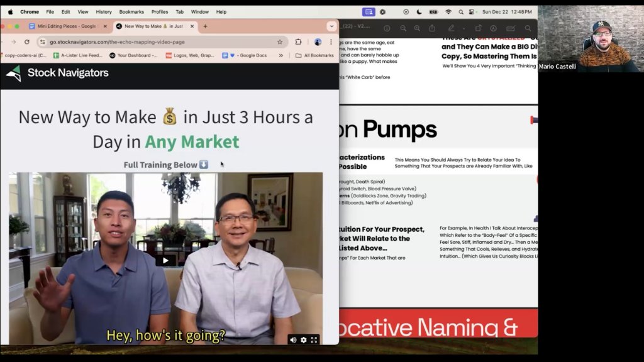Image resolution: width=644 pixels, height=362 pixels.
Task: Mute the video using speaker icon
Action: point(293,340)
